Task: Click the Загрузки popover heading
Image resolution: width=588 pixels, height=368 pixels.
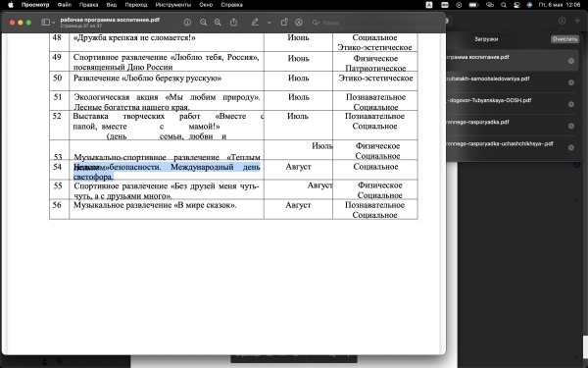Action: click(x=486, y=39)
